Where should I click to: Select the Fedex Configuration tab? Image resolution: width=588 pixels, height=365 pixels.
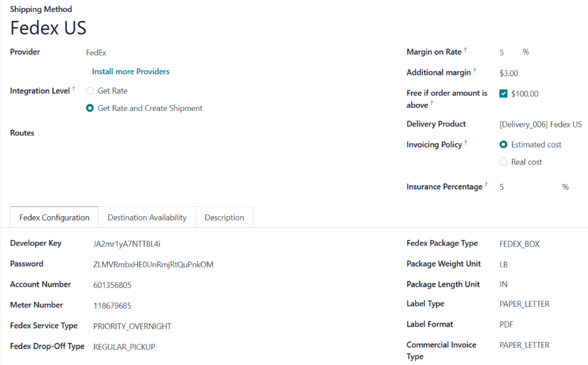[54, 217]
